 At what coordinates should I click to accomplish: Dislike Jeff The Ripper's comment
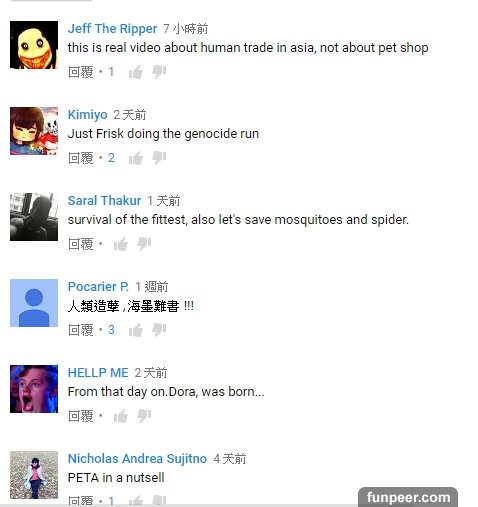[159, 72]
